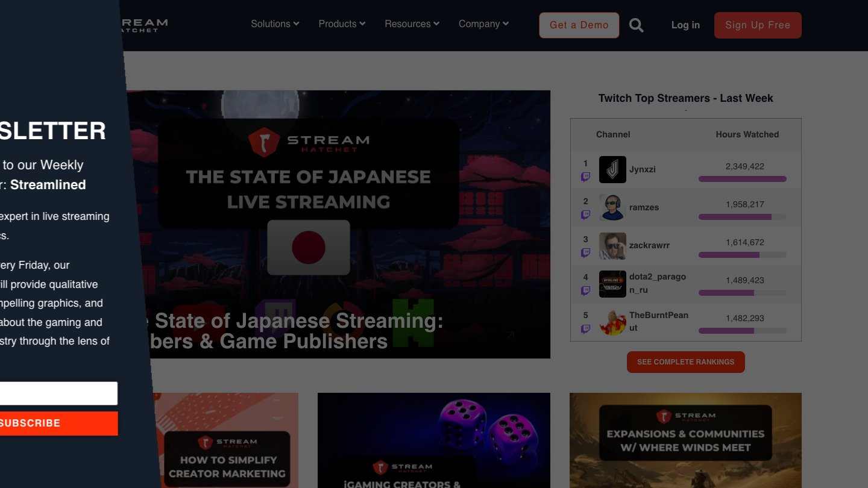The height and width of the screenshot is (488, 868).
Task: Click the Log in link
Action: tap(685, 25)
